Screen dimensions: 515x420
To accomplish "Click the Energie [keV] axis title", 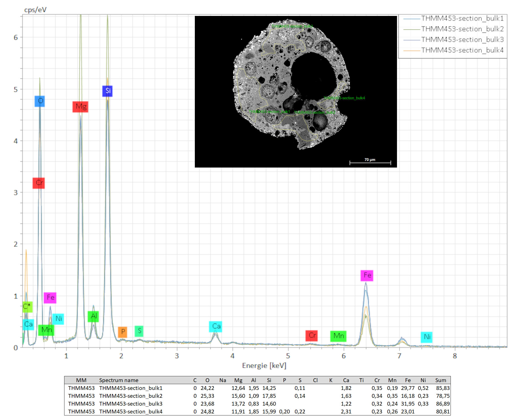I will (264, 366).
